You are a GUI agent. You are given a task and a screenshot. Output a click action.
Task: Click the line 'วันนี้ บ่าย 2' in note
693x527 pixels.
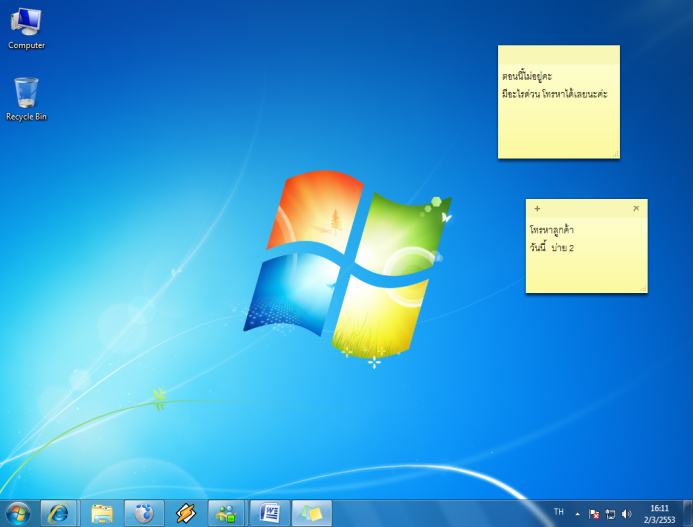(552, 247)
